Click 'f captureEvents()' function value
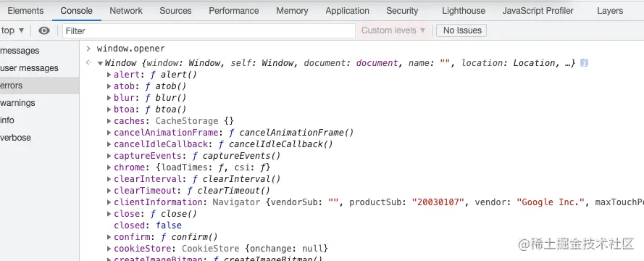644x261 pixels. click(x=236, y=156)
